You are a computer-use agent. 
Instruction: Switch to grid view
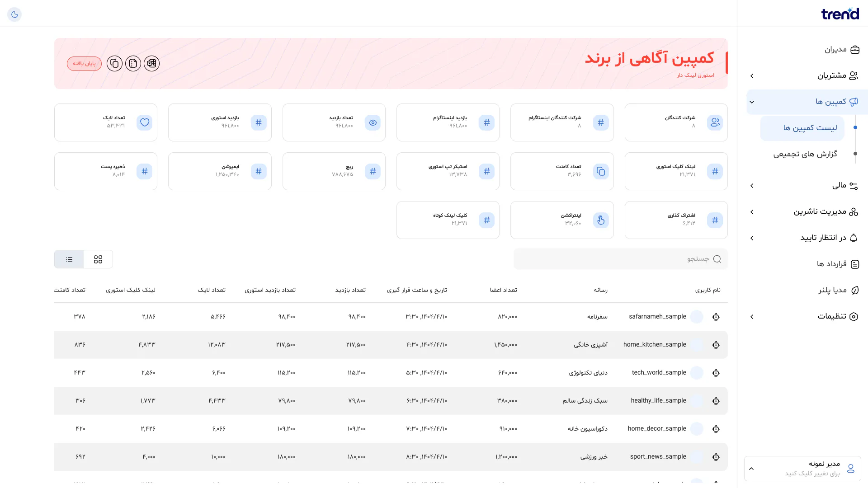[x=98, y=259]
